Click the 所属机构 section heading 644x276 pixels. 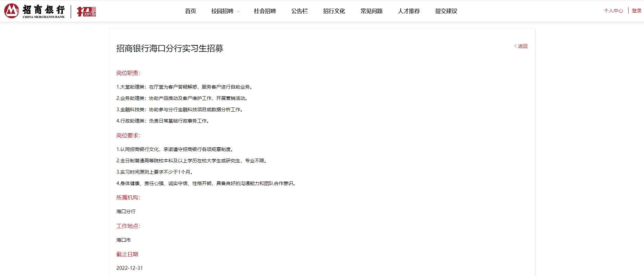(x=128, y=198)
